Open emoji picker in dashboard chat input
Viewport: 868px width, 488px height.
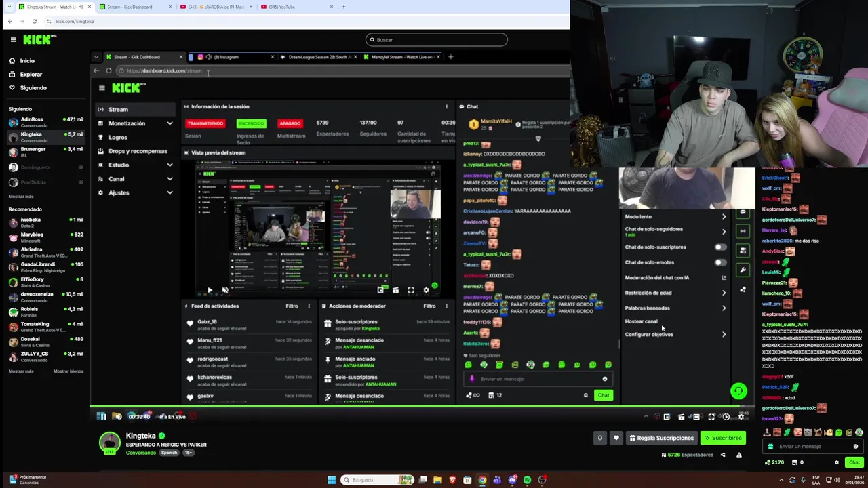point(604,379)
